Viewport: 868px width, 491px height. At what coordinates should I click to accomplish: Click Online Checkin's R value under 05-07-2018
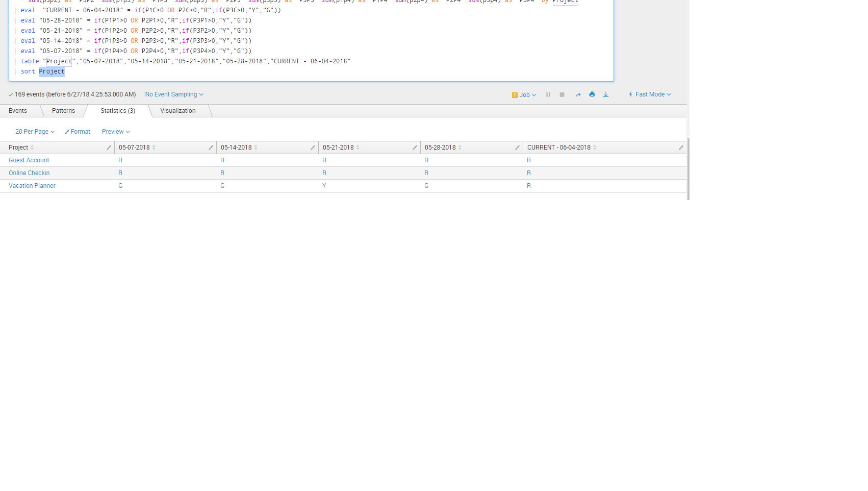pyautogui.click(x=120, y=173)
